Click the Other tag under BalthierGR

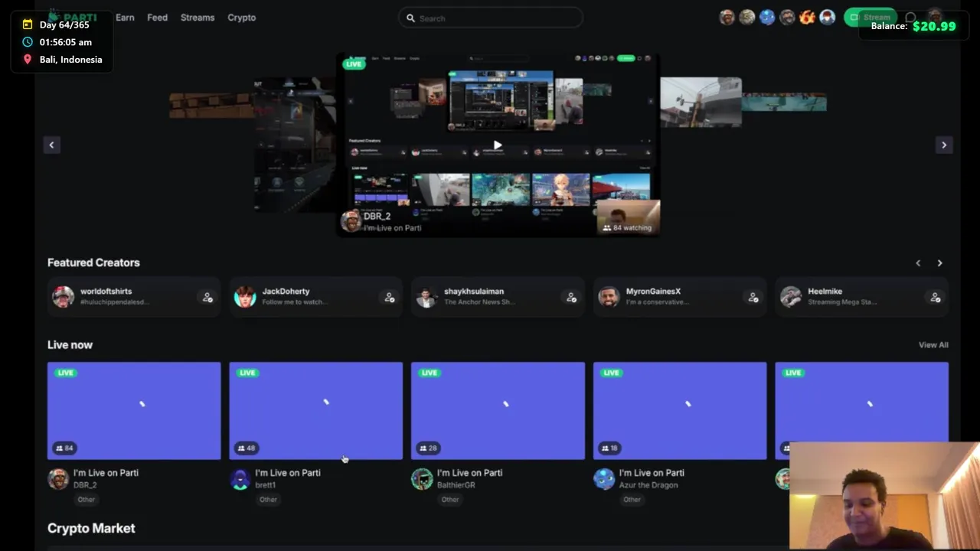point(450,500)
